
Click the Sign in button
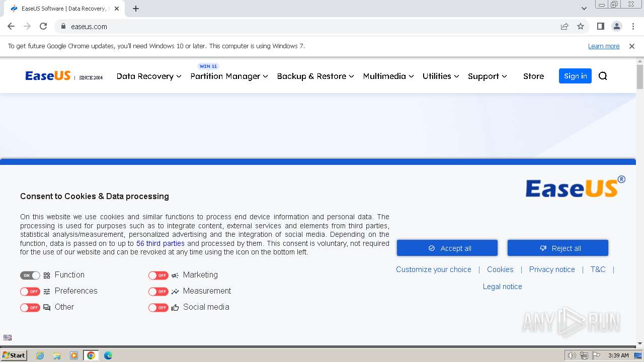tap(575, 76)
